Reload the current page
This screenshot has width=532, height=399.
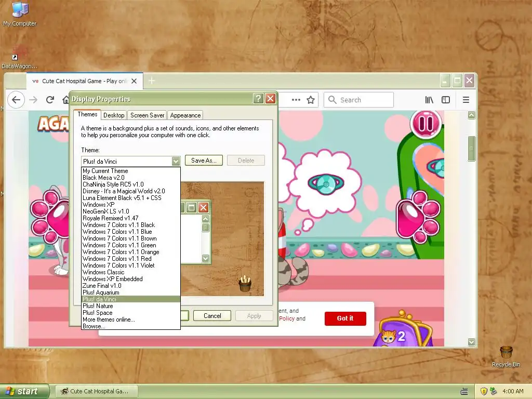pos(50,100)
